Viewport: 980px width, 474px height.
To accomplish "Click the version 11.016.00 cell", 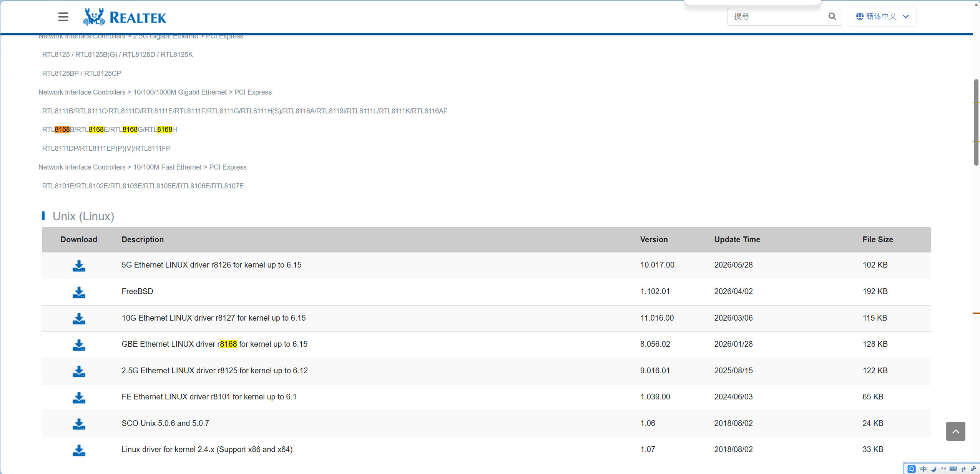I will coord(657,318).
